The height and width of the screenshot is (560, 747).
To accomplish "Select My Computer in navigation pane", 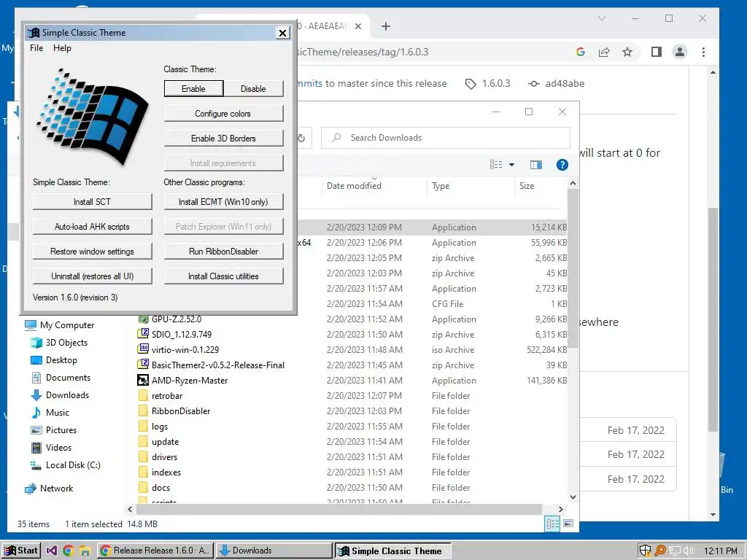I will tap(66, 324).
